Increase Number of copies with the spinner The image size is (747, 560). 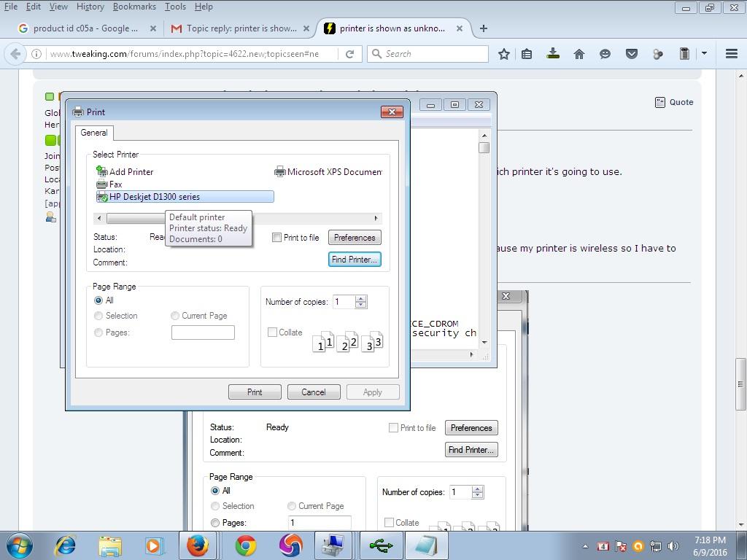pos(361,298)
